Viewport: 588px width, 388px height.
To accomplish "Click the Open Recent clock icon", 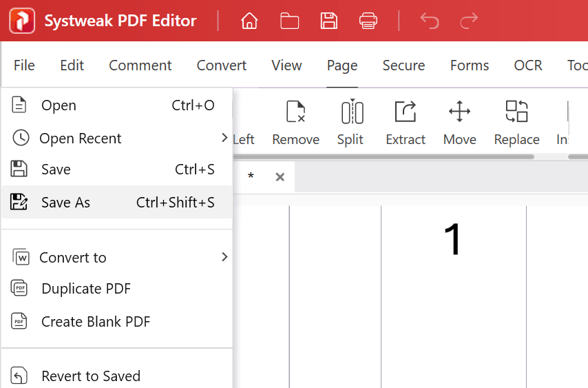I will 21,138.
